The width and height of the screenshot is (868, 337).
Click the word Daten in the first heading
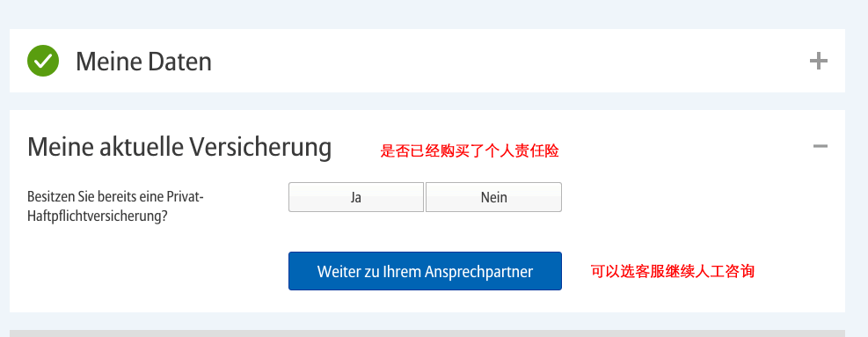click(x=179, y=61)
